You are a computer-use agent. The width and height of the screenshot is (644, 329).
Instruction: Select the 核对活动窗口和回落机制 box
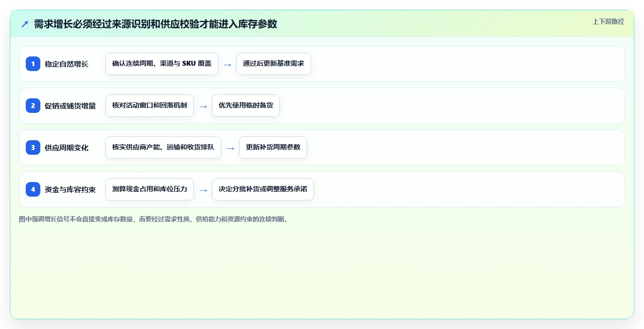coord(150,106)
